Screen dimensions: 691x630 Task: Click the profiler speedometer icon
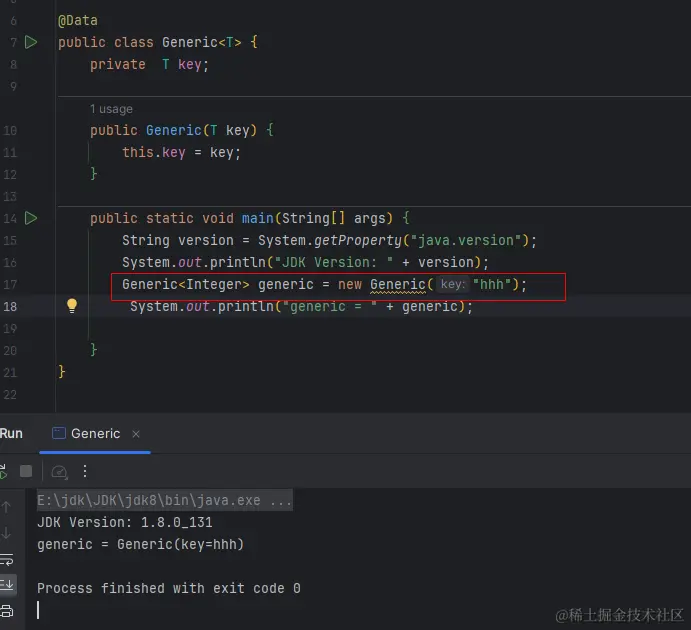pos(59,471)
